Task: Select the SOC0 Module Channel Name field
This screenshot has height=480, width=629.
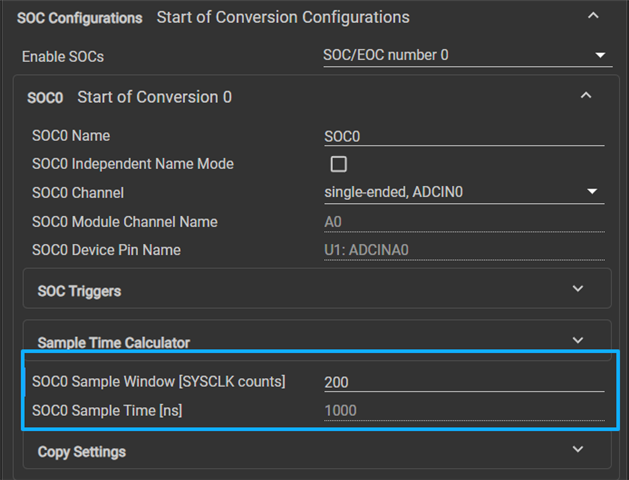Action: (x=464, y=222)
